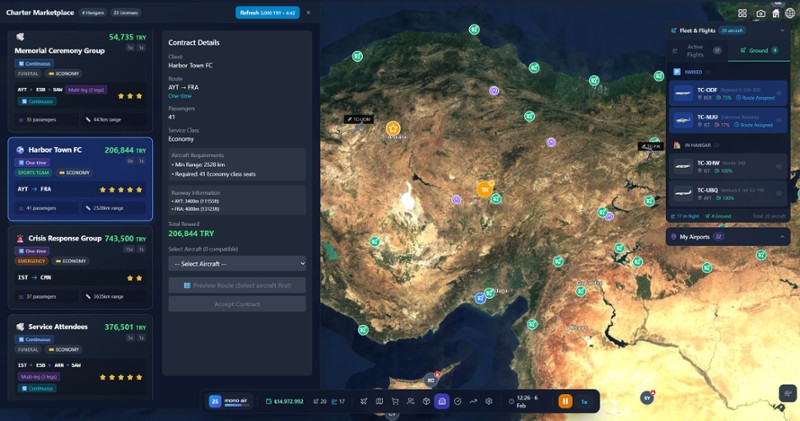Open the map icon in bottom toolbar
Image resolution: width=800 pixels, height=421 pixels.
pyautogui.click(x=380, y=401)
